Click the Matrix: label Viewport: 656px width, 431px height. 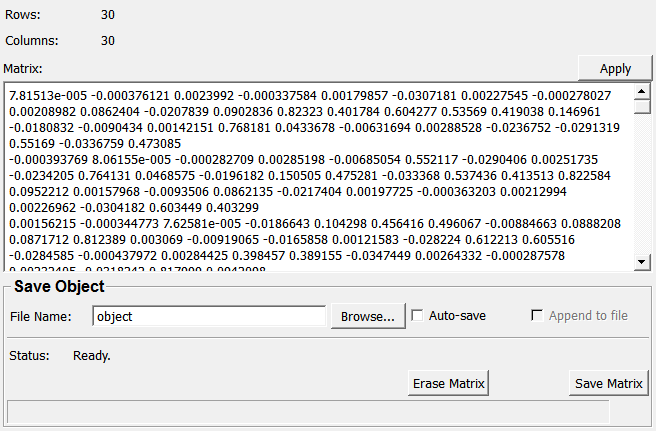[22, 68]
